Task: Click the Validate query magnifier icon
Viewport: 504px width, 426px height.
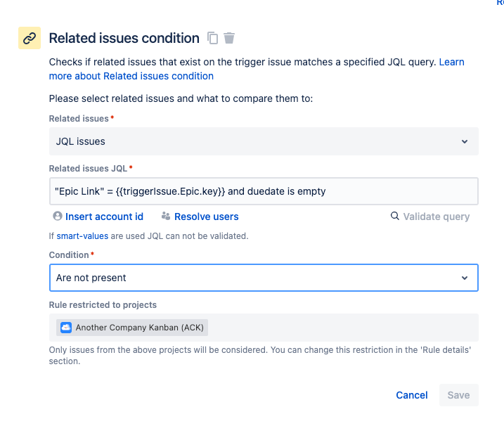Action: [395, 216]
